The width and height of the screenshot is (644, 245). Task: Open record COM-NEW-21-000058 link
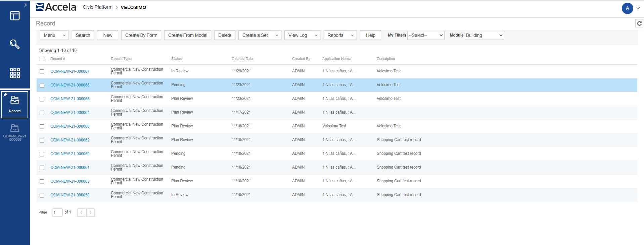point(70,195)
